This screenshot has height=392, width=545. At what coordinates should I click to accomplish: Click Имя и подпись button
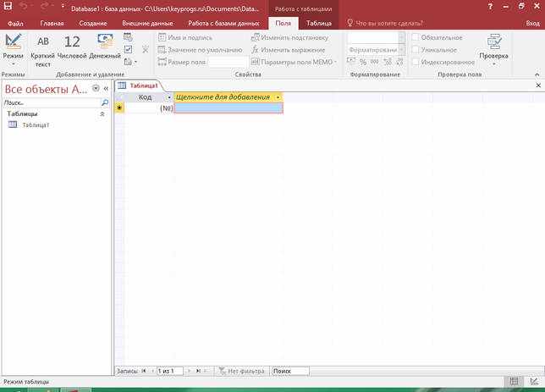[184, 37]
